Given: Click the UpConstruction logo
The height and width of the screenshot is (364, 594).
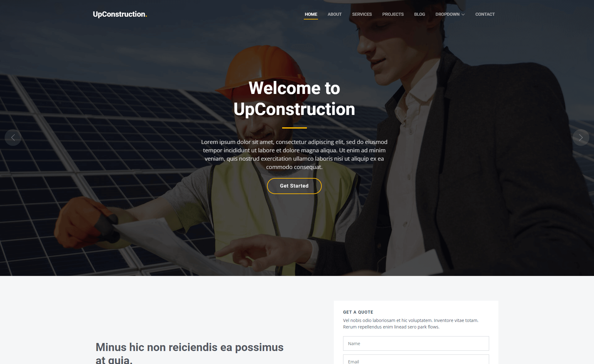Looking at the screenshot, I should tap(120, 14).
